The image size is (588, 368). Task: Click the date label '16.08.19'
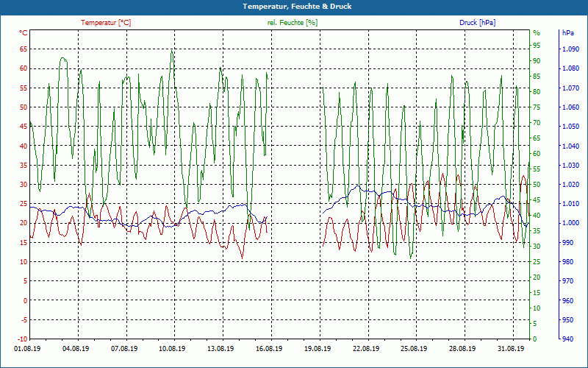coord(269,348)
